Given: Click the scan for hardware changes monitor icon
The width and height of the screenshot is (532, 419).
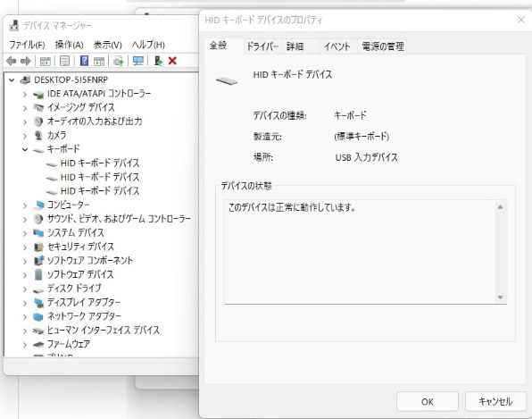Looking at the screenshot, I should (138, 61).
